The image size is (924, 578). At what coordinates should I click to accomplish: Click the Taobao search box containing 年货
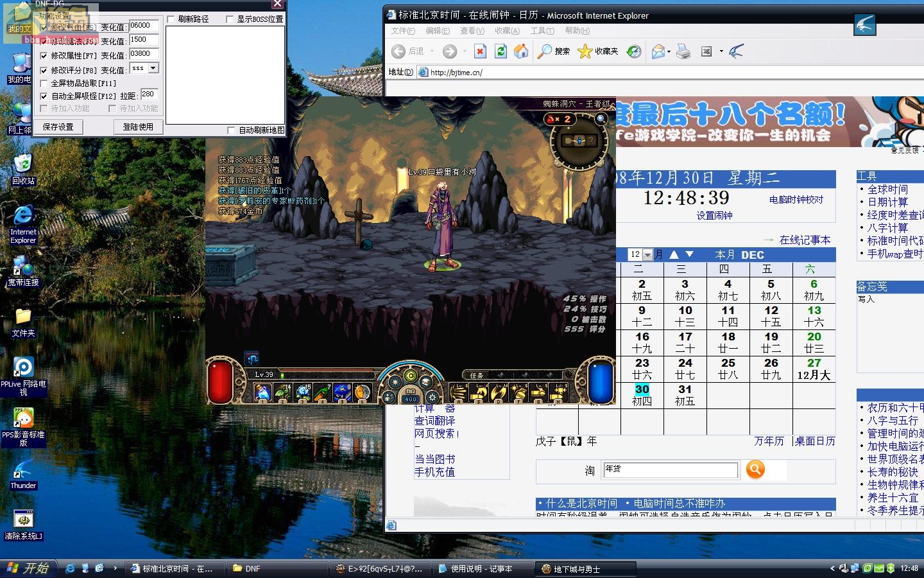click(x=671, y=469)
